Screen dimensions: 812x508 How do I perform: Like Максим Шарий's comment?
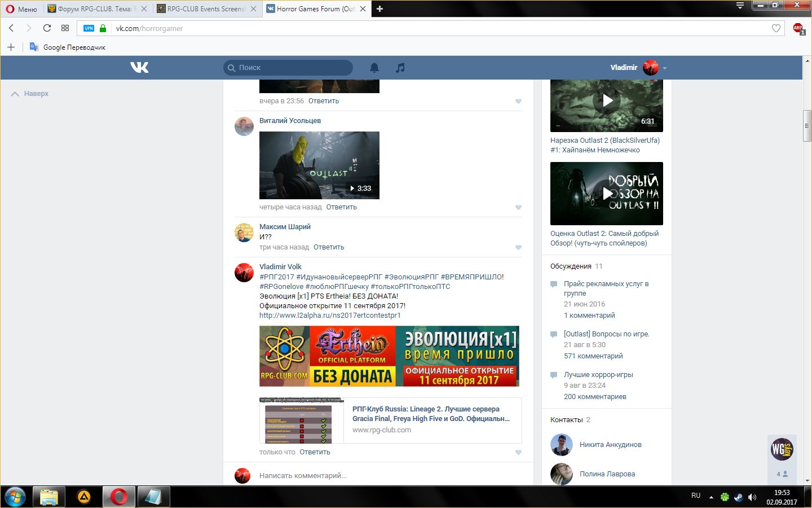point(518,247)
